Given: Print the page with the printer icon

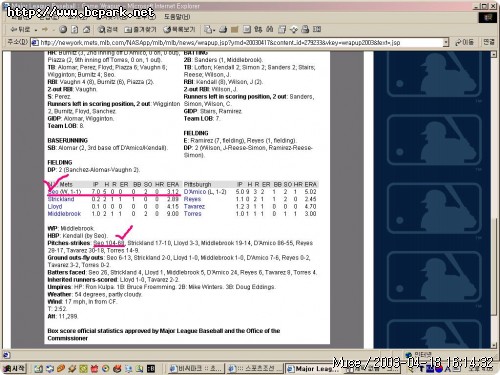Looking at the screenshot, I should tap(223, 30).
